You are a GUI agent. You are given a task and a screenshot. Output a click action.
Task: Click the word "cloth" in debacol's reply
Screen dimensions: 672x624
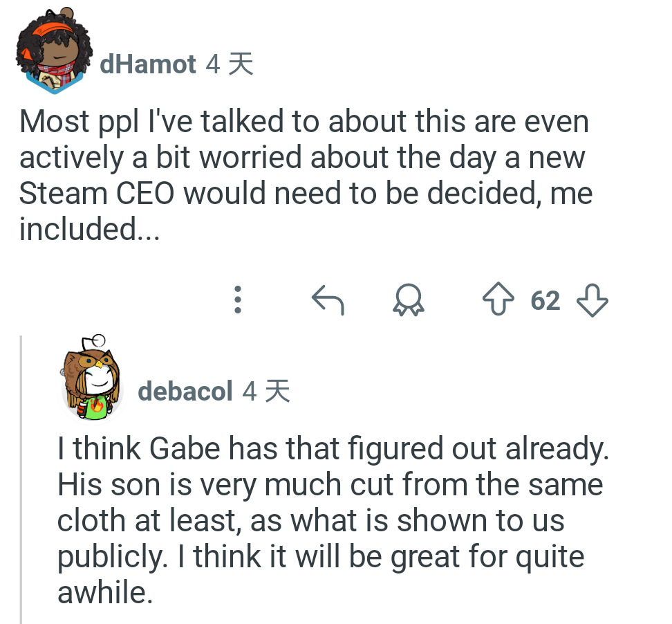pyautogui.click(x=92, y=521)
